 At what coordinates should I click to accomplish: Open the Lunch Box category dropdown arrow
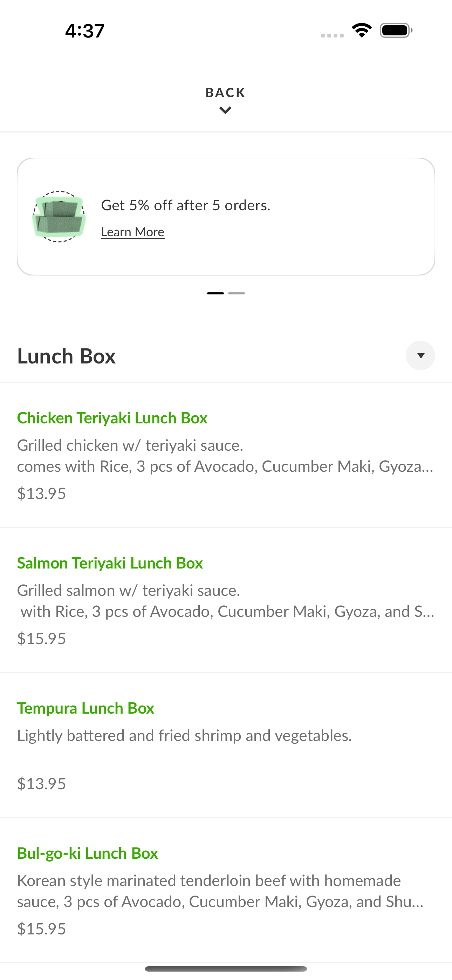click(x=420, y=355)
